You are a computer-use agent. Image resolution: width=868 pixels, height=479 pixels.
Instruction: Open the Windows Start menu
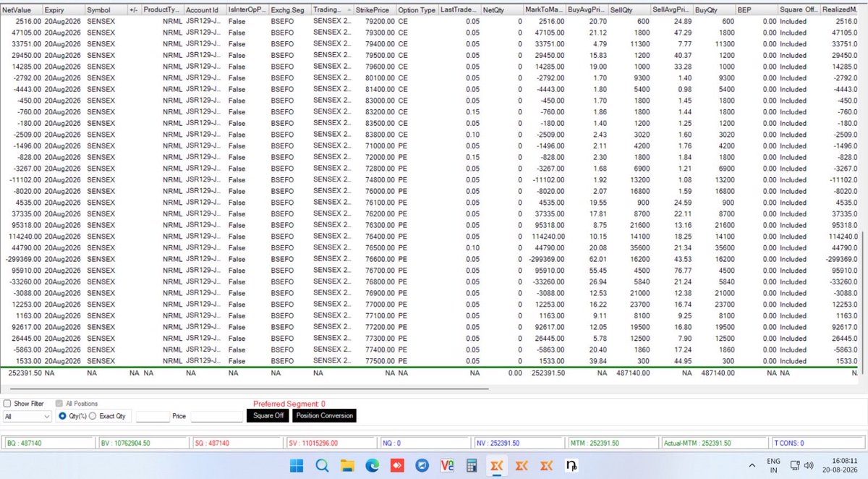coord(298,465)
